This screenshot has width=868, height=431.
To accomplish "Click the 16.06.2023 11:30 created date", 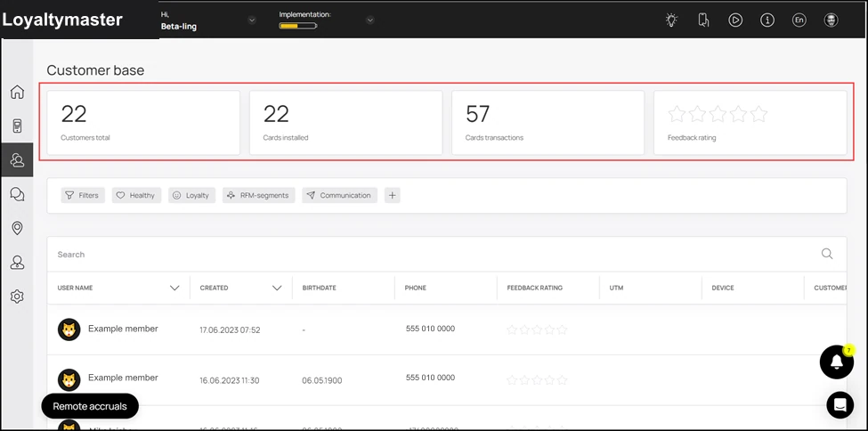I will [229, 380].
